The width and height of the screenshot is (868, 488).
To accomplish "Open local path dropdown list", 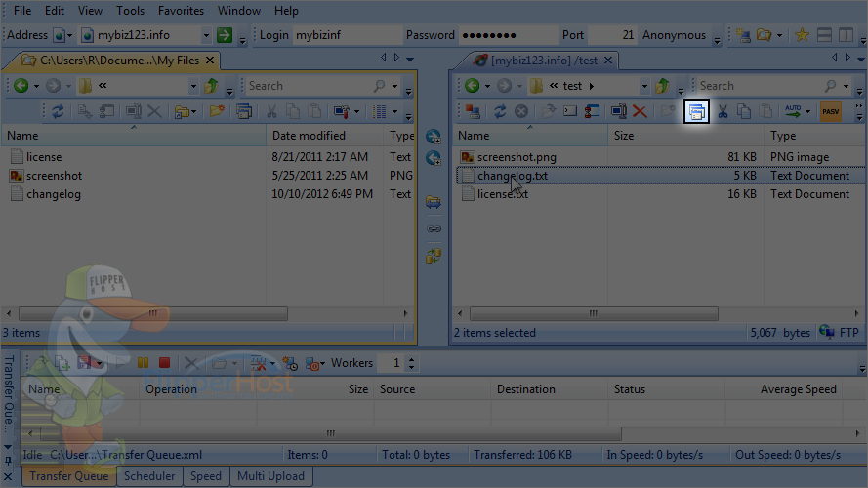I will coord(193,86).
